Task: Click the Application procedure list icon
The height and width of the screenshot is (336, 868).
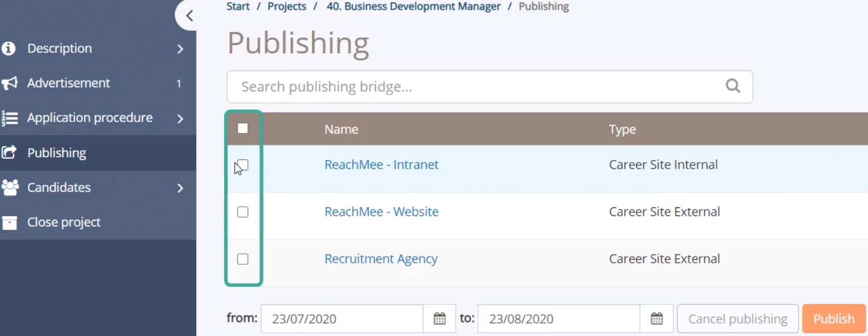Action: [x=9, y=118]
